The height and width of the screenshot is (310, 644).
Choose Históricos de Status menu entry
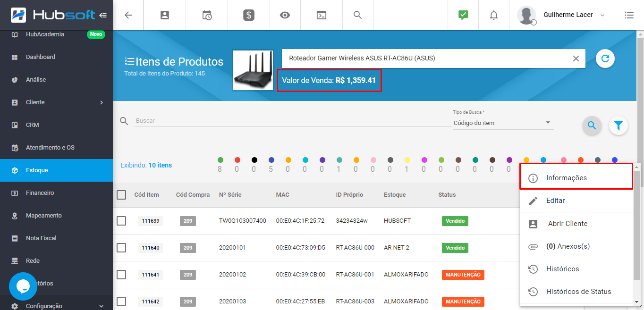pyautogui.click(x=576, y=292)
